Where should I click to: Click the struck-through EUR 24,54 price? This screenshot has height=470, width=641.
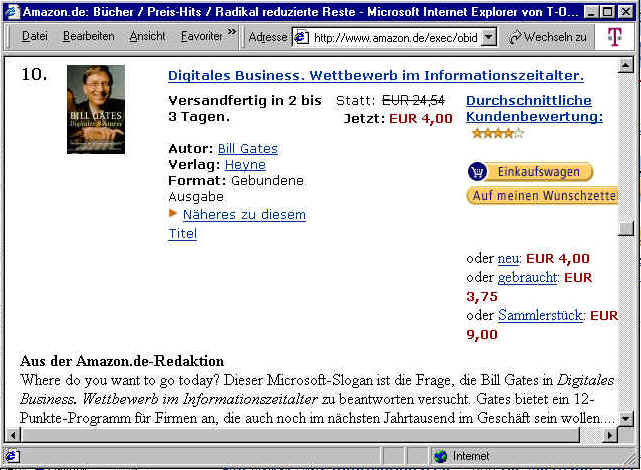pyautogui.click(x=413, y=101)
